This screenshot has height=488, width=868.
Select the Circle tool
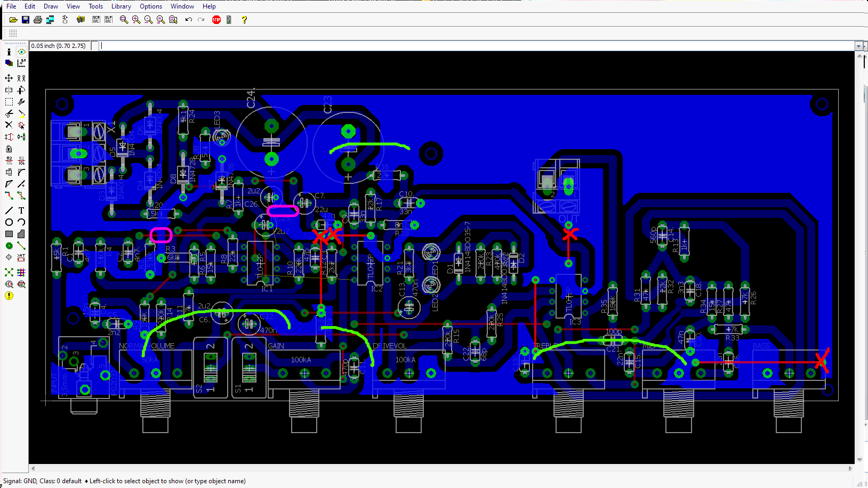[x=9, y=222]
